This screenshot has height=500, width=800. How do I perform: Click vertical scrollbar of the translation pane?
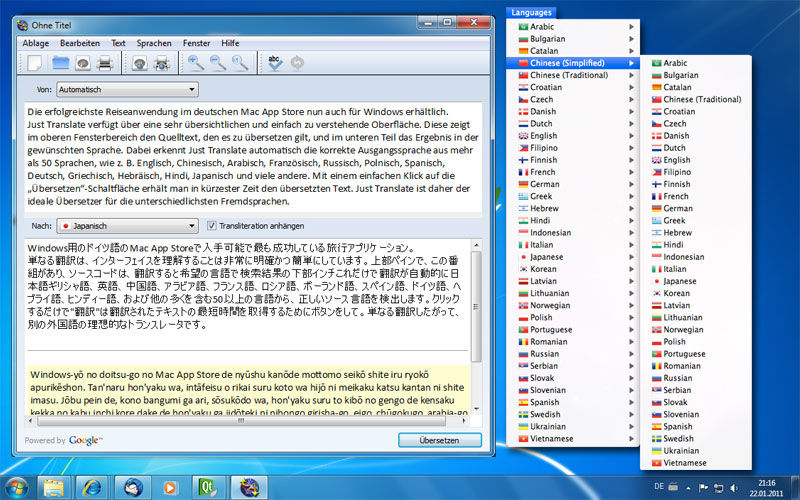pos(477,306)
